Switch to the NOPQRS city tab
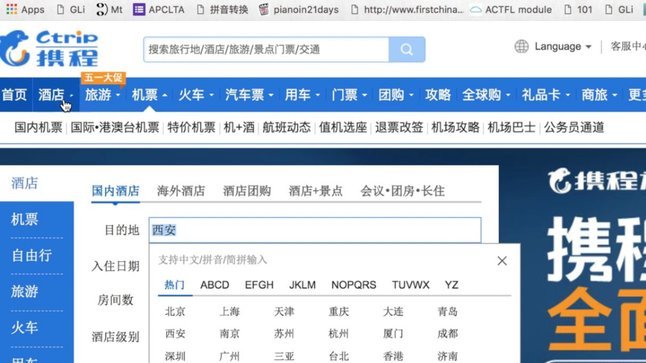This screenshot has height=363, width=646. 353,285
